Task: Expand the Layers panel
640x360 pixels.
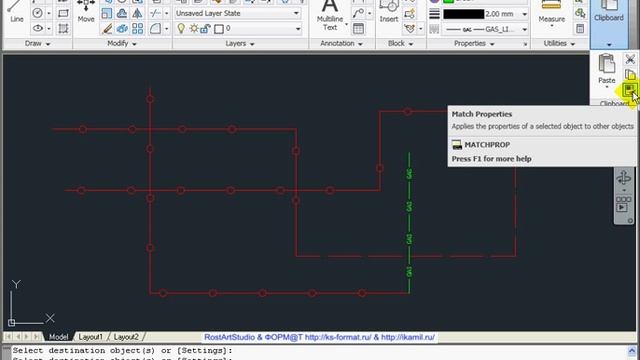Action: pyautogui.click(x=240, y=43)
